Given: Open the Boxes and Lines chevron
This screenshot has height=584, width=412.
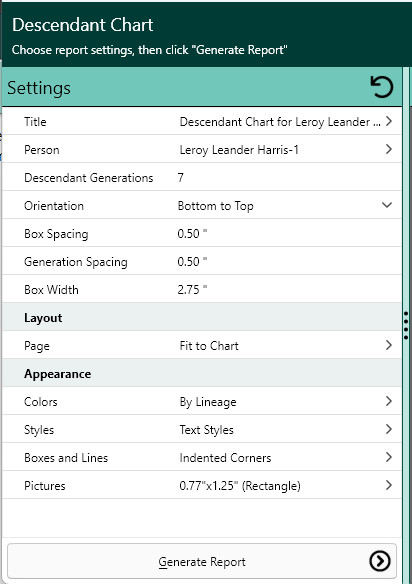Looking at the screenshot, I should (x=389, y=457).
